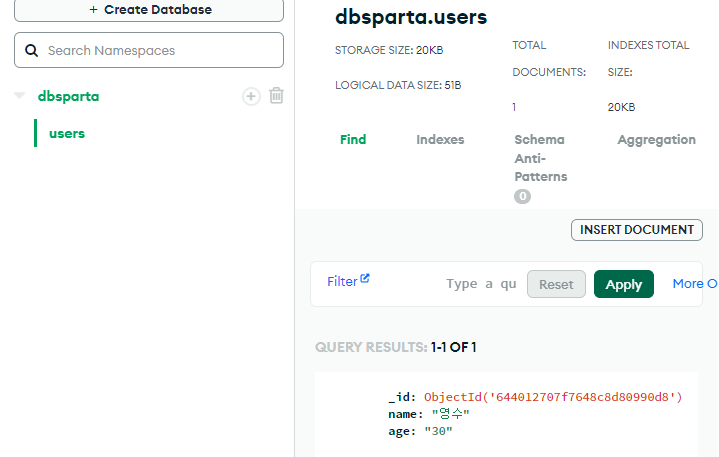
Task: Click the Reset button
Action: point(556,284)
